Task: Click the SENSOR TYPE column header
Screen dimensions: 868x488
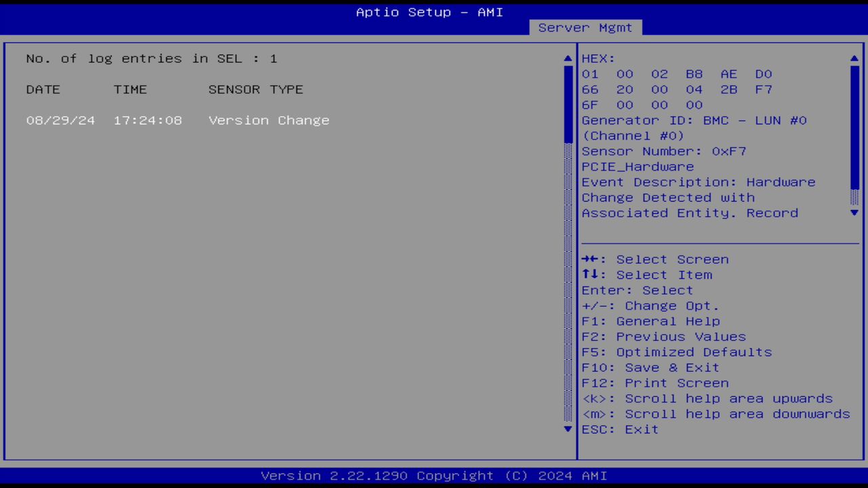Action: click(x=256, y=89)
